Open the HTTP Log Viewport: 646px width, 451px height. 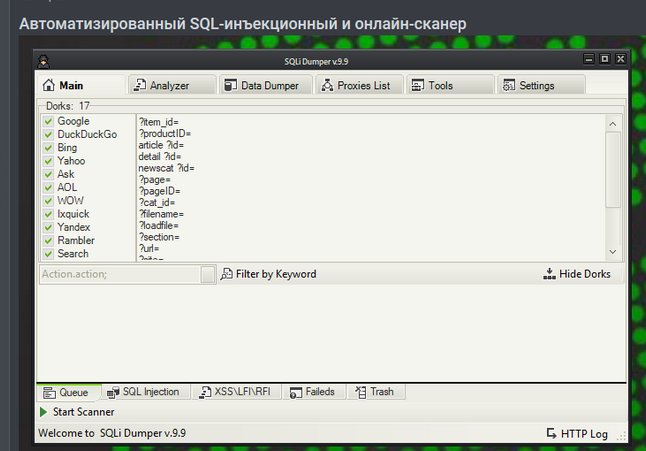pyautogui.click(x=577, y=434)
